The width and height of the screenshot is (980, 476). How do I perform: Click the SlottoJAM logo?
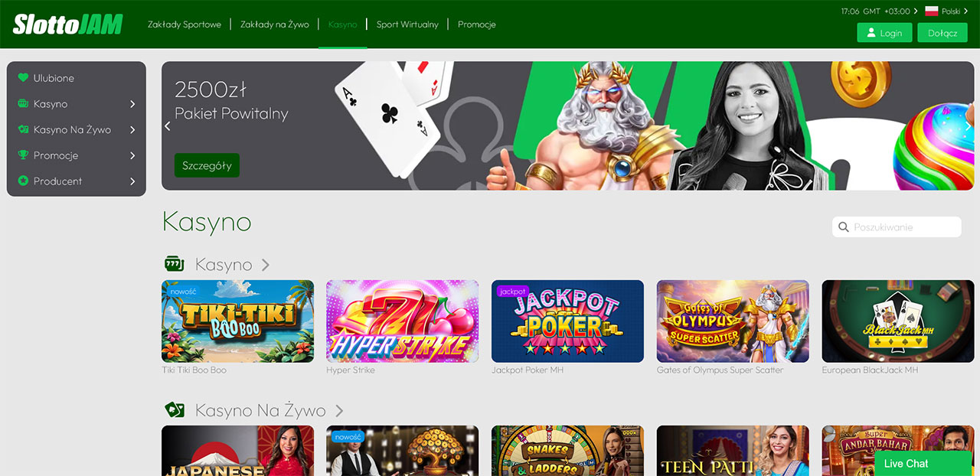pyautogui.click(x=67, y=24)
